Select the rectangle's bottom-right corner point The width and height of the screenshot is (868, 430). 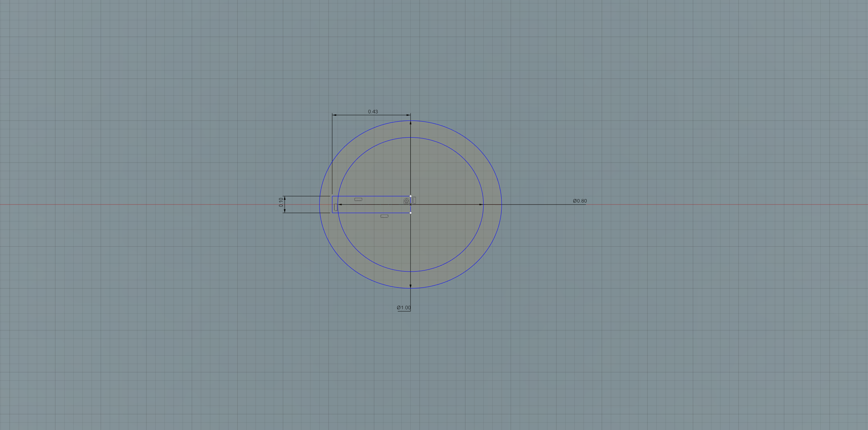(x=410, y=213)
